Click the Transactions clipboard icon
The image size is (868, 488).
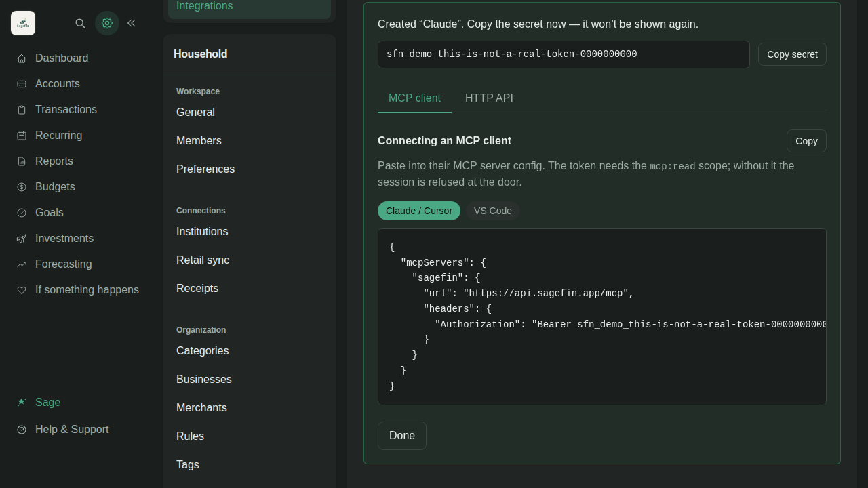tap(22, 110)
